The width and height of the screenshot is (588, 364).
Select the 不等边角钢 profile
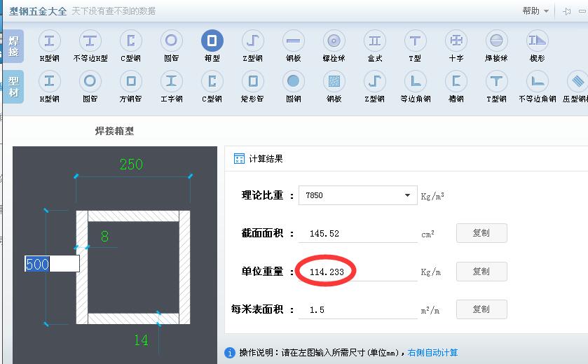pos(538,87)
